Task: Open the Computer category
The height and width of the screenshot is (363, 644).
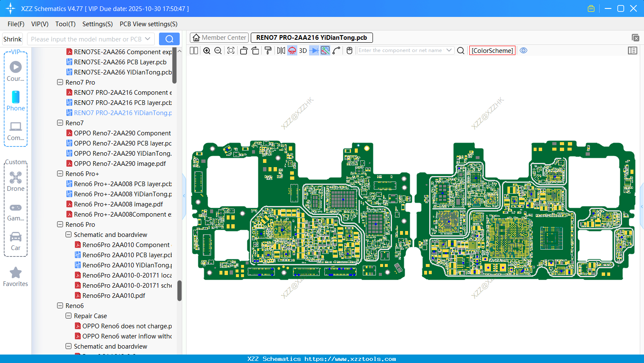Action: pos(16,131)
